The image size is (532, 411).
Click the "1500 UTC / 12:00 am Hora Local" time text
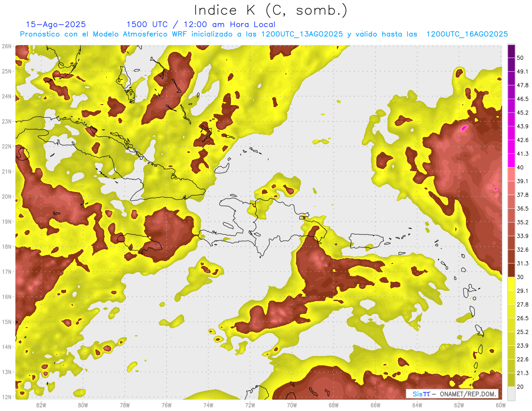pyautogui.click(x=201, y=24)
